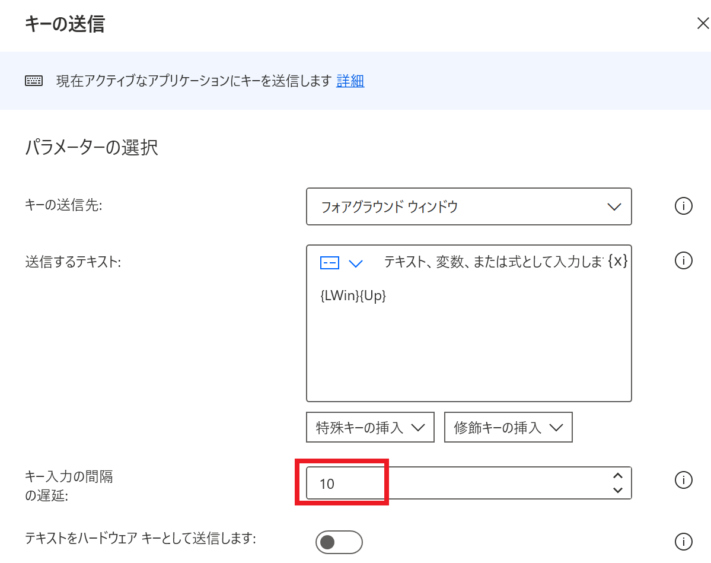
Task: Expand the 修飾キーの挿入 dropdown
Action: coord(508,427)
